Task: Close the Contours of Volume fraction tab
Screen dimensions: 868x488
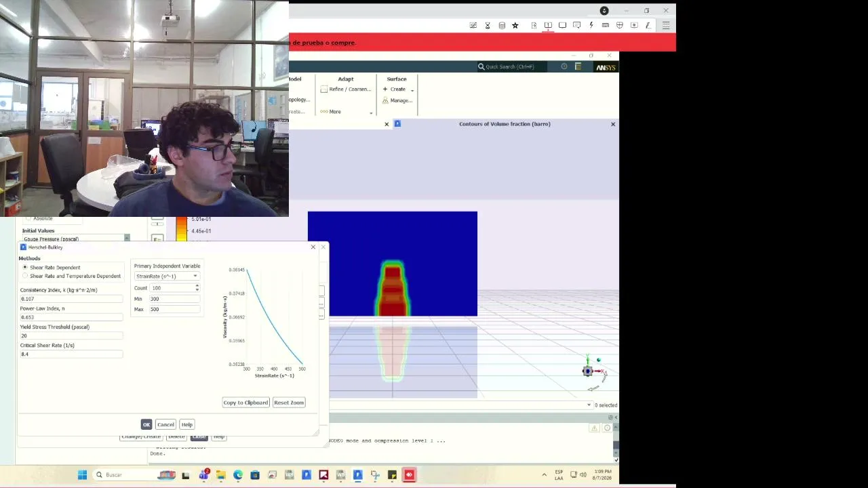Action: click(613, 124)
